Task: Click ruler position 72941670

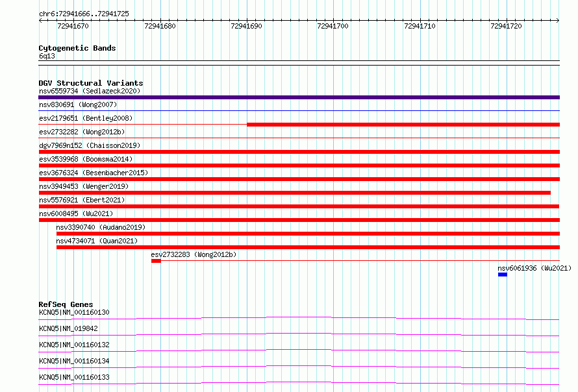Action: click(x=73, y=26)
